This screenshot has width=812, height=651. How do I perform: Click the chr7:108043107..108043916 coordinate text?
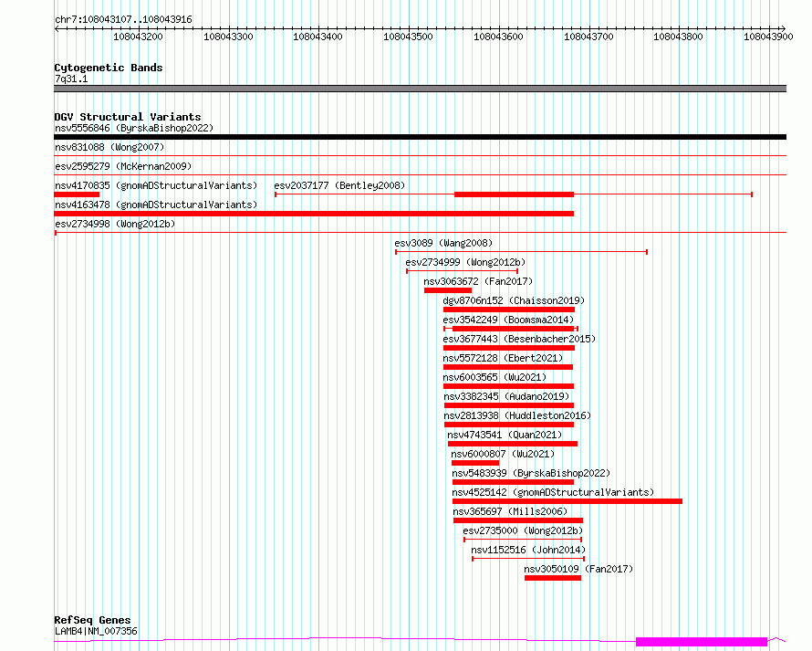pyautogui.click(x=123, y=19)
